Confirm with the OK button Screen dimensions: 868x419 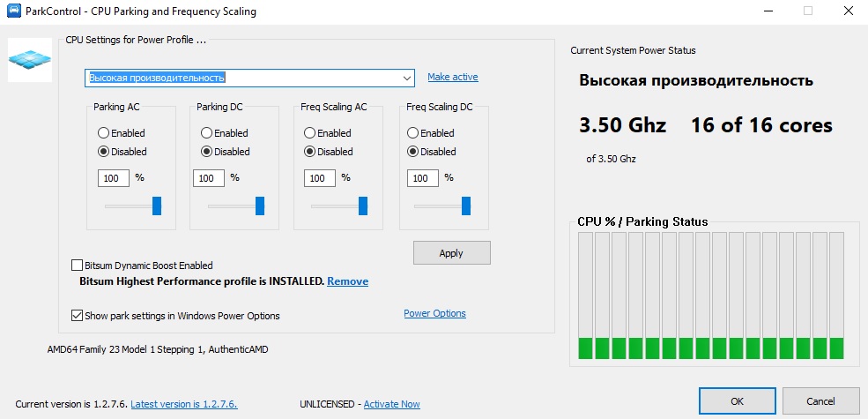[738, 401]
